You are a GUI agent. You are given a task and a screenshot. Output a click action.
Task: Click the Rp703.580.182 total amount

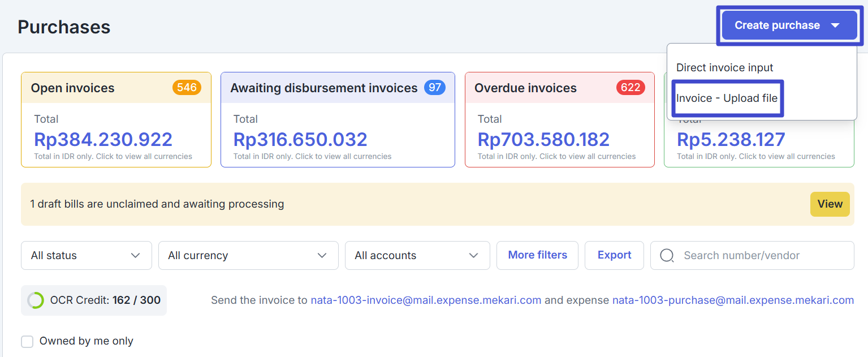click(543, 140)
